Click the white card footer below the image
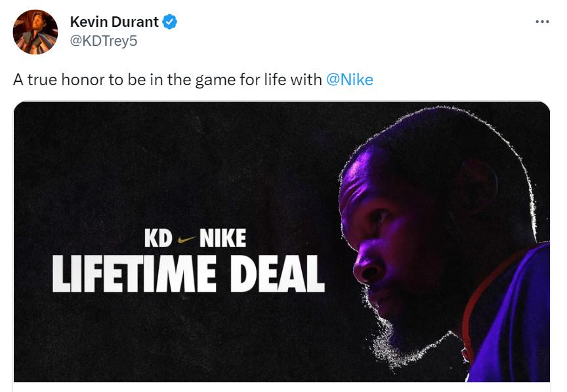The height and width of the screenshot is (392, 567). (282, 387)
